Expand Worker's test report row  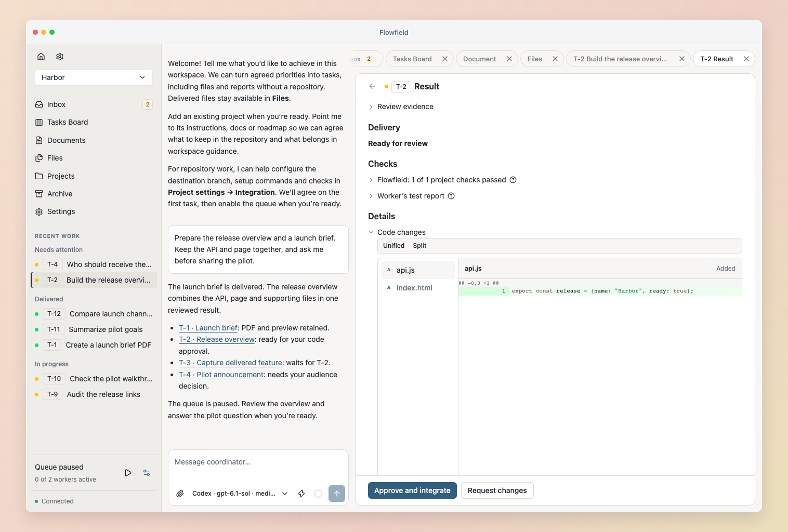pyautogui.click(x=406, y=196)
